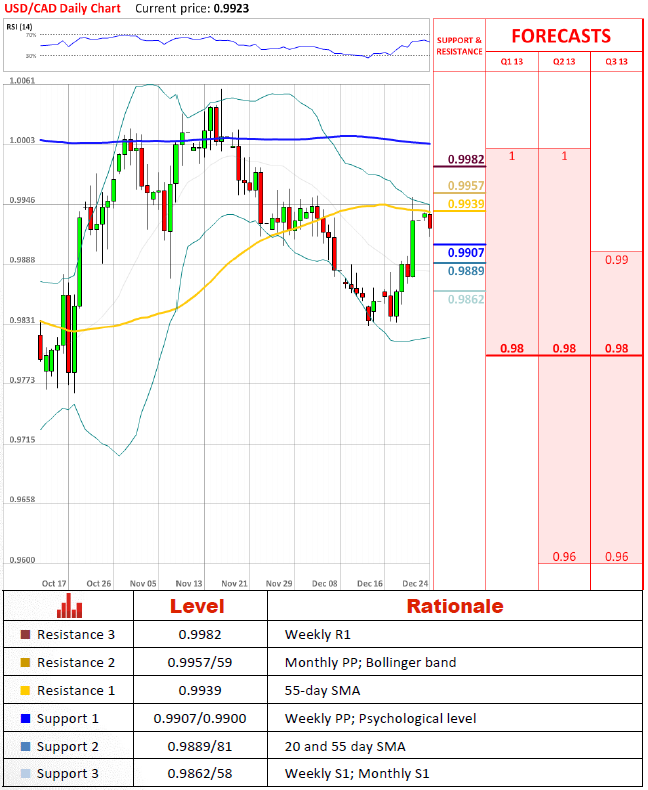This screenshot has width=648, height=790.
Task: Click the Oct 17 date axis label
Action: 54,583
